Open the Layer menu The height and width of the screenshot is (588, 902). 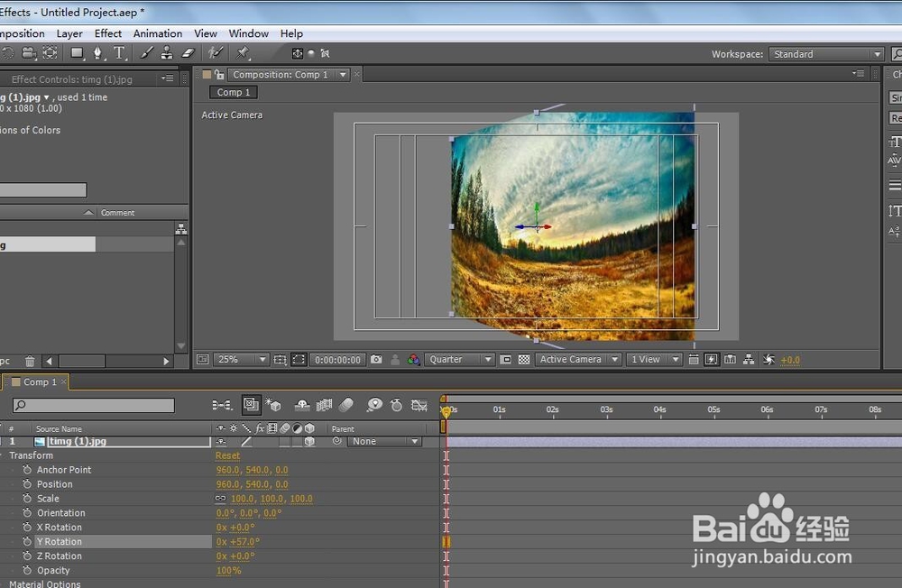[x=69, y=33]
